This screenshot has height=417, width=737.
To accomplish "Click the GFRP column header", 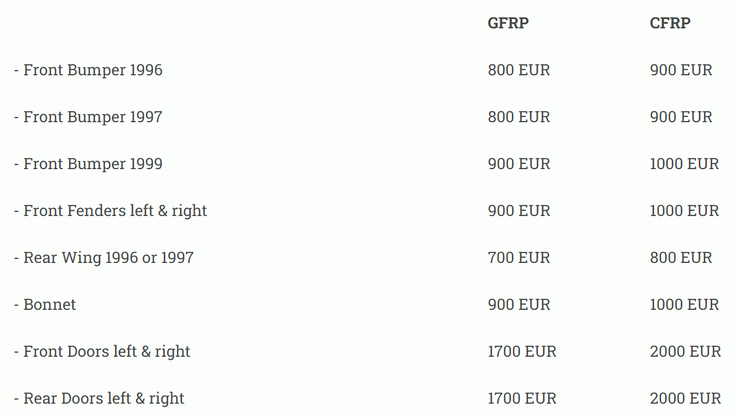I will (x=509, y=23).
